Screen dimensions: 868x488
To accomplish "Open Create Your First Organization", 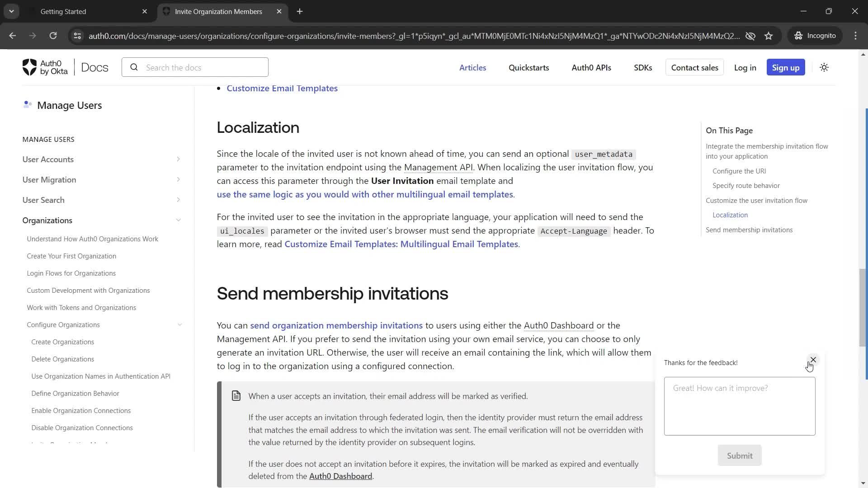I will tap(71, 256).
